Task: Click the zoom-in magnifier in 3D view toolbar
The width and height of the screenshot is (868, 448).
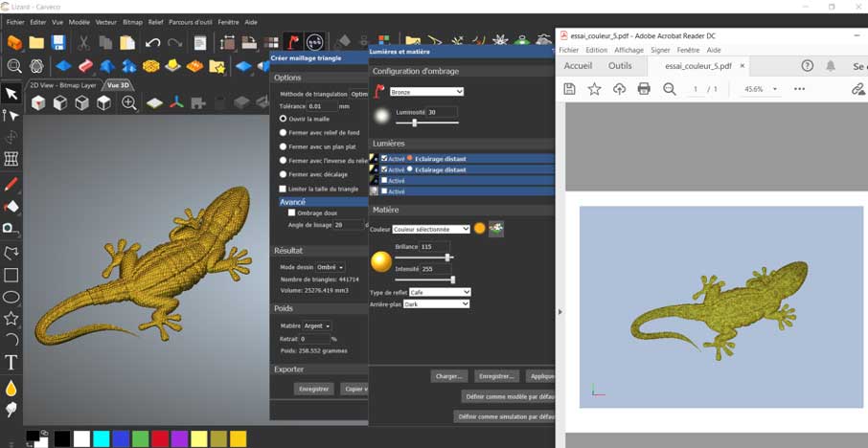Action: [129, 102]
